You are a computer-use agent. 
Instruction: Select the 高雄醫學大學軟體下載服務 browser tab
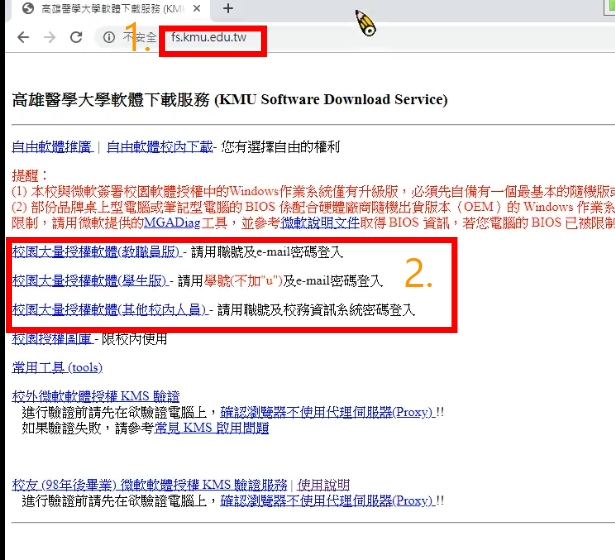pos(112,9)
